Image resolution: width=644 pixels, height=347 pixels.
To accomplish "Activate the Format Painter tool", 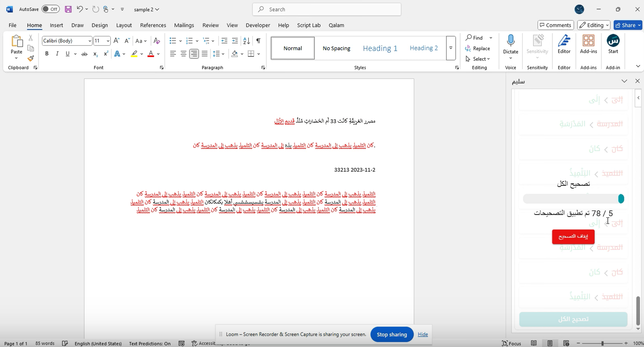I will [31, 58].
